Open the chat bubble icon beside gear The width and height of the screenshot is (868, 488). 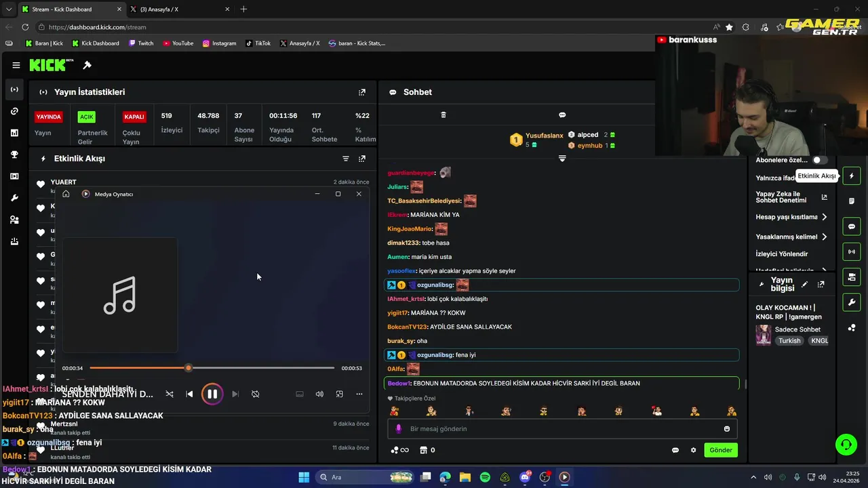(x=675, y=450)
